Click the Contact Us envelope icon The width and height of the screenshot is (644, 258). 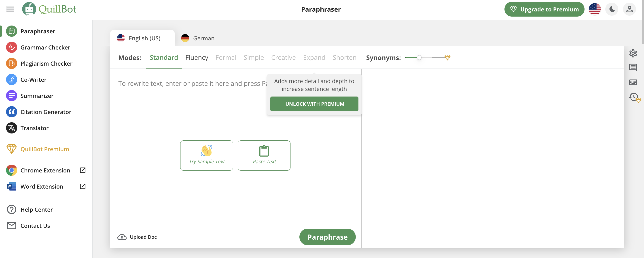tap(11, 226)
